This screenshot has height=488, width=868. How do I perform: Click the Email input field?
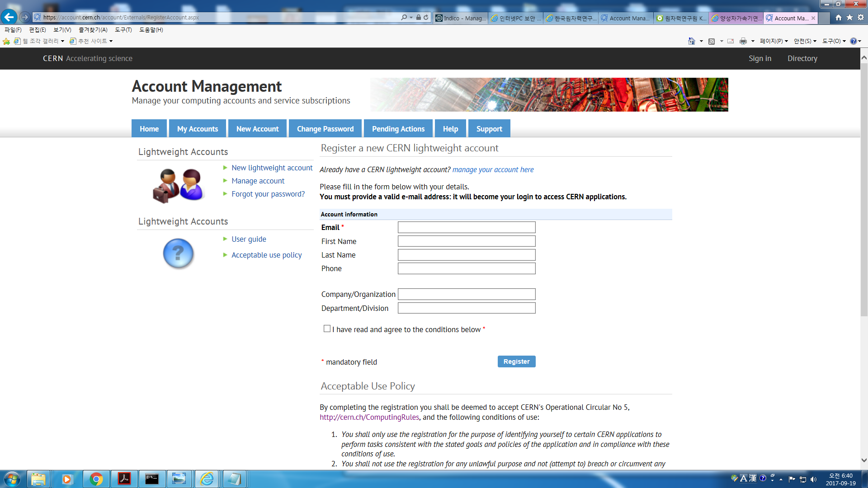(467, 227)
